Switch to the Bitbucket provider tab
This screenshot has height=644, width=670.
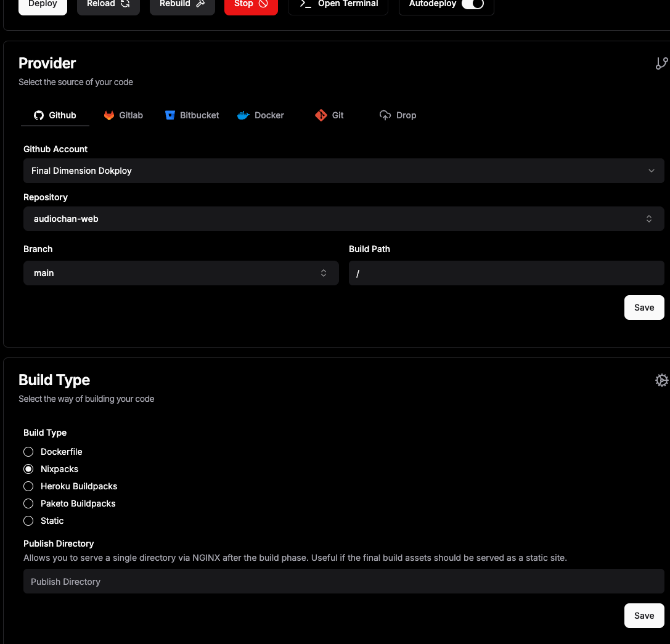[192, 115]
